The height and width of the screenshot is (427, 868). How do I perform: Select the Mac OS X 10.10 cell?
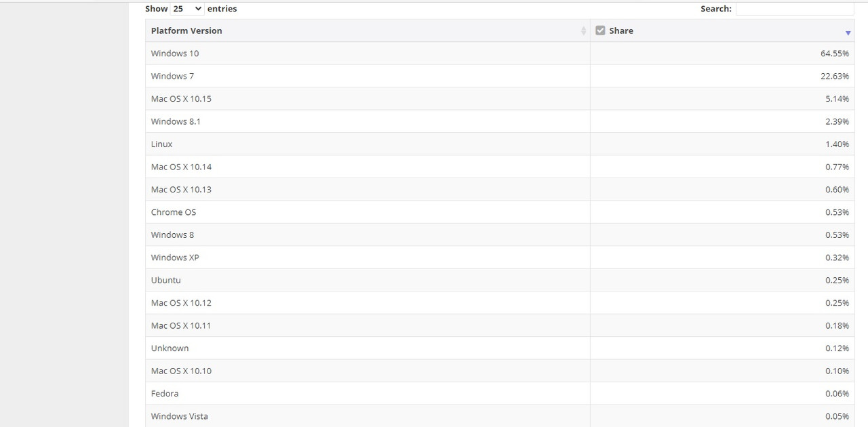click(x=368, y=371)
